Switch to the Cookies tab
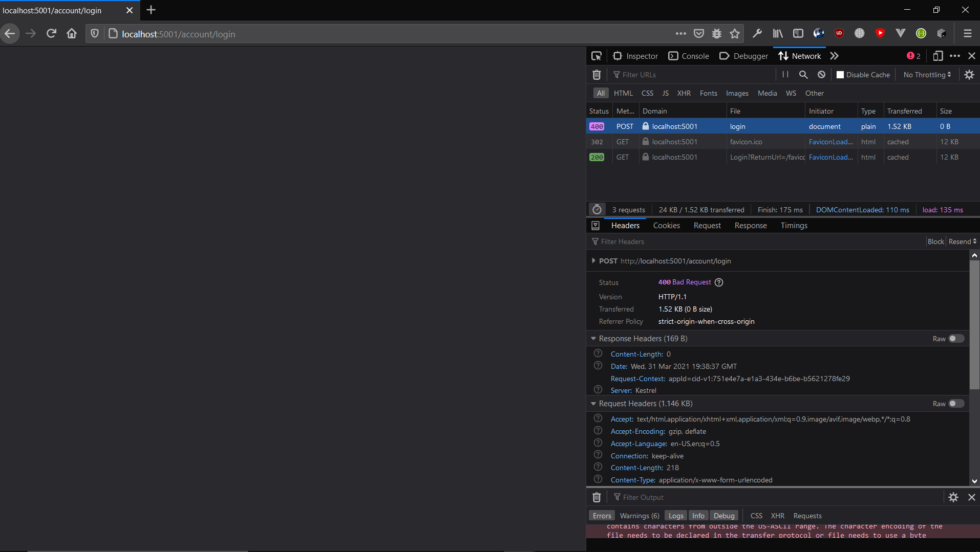Screen dimensions: 980x552 pos(666,225)
